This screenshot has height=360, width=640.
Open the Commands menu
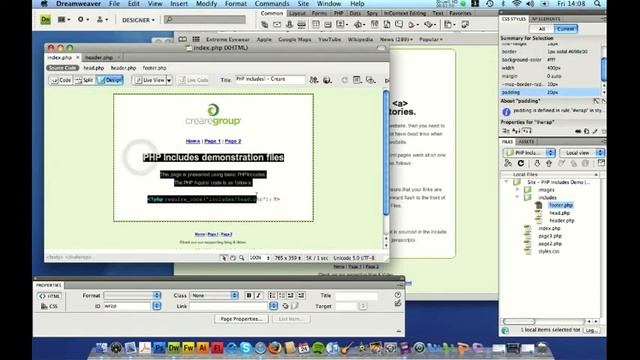tap(272, 4)
